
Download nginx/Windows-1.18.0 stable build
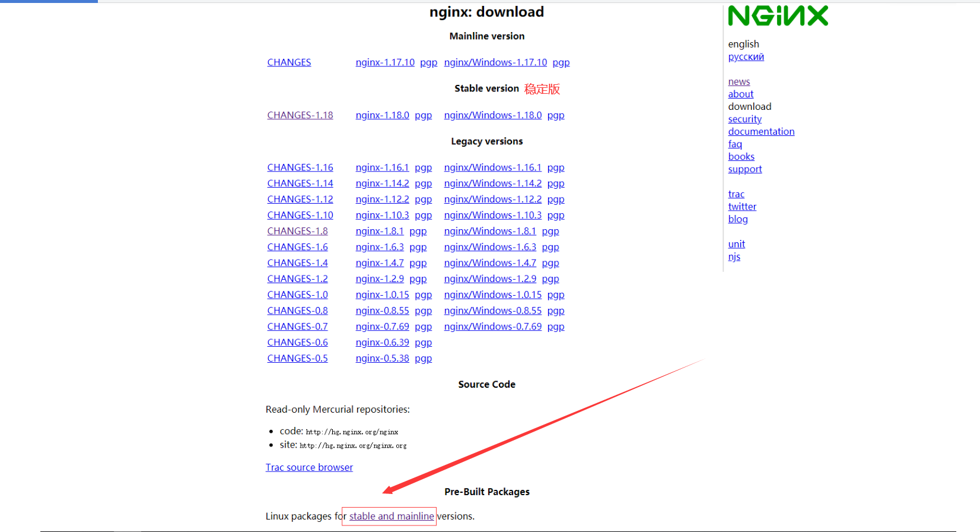pyautogui.click(x=493, y=115)
